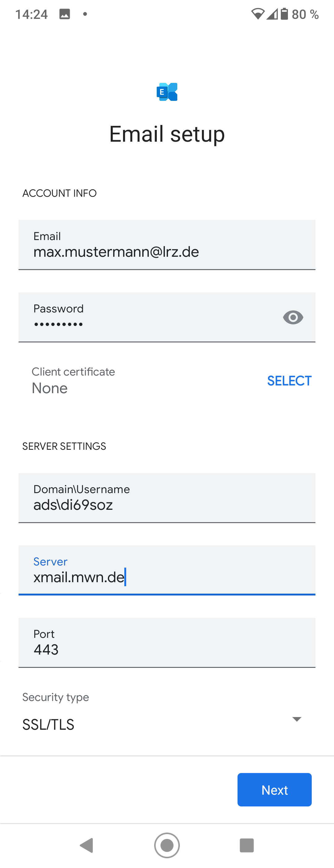Open the SSL/TLS security selection
Image resolution: width=334 pixels, height=868 pixels.
[x=48, y=724]
